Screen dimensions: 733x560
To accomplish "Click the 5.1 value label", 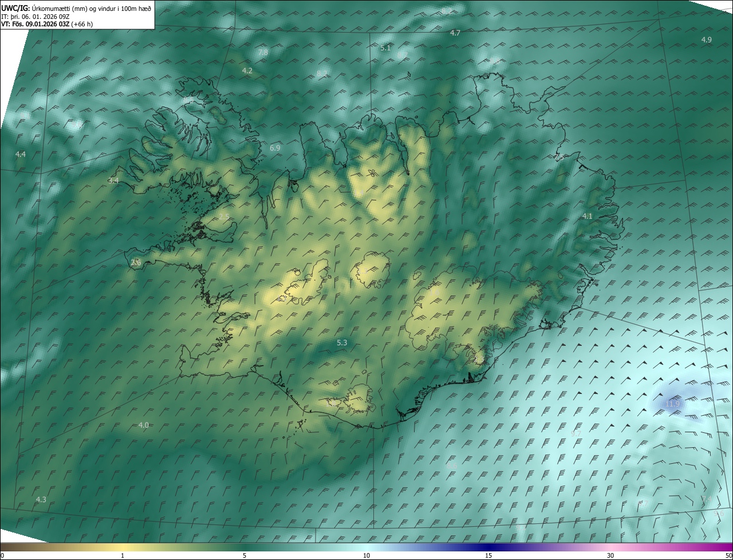I will click(x=385, y=48).
